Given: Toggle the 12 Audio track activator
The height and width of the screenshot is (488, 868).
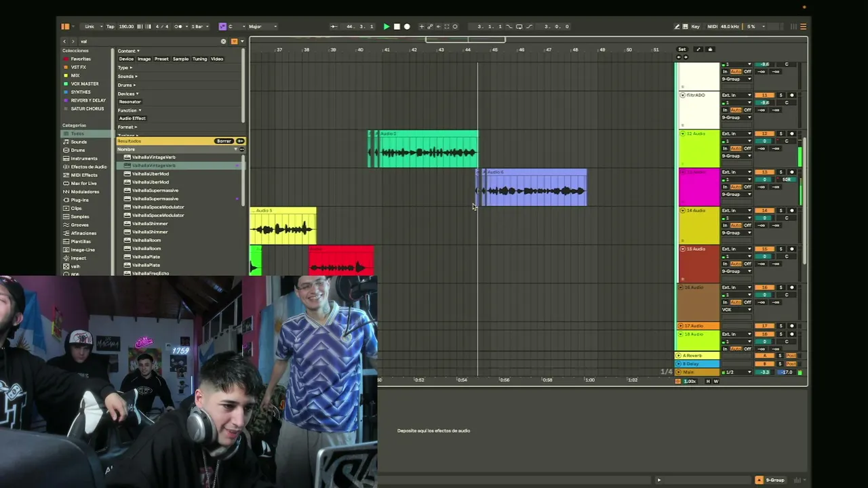Looking at the screenshot, I should click(765, 134).
